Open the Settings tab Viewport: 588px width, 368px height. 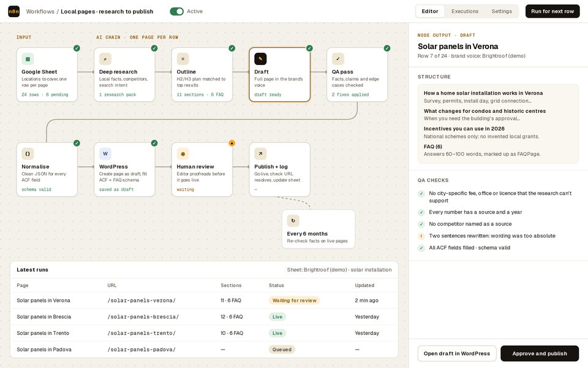coord(502,11)
